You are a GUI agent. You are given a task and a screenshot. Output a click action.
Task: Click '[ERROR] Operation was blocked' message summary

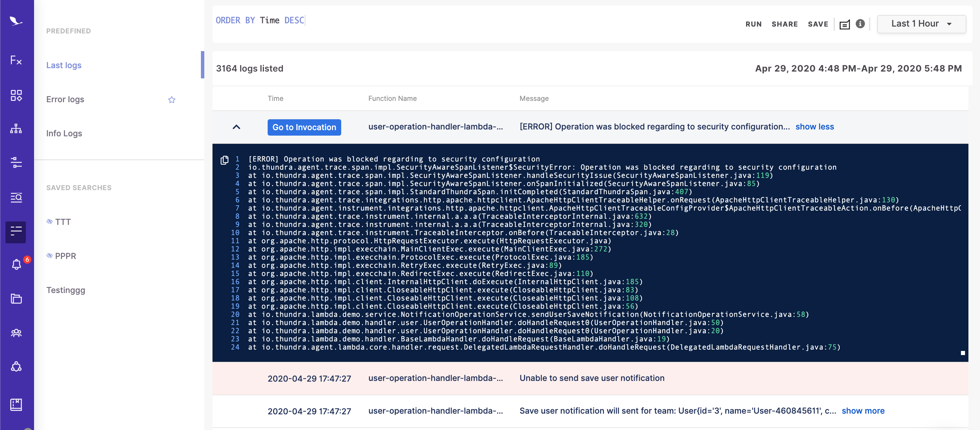point(654,127)
